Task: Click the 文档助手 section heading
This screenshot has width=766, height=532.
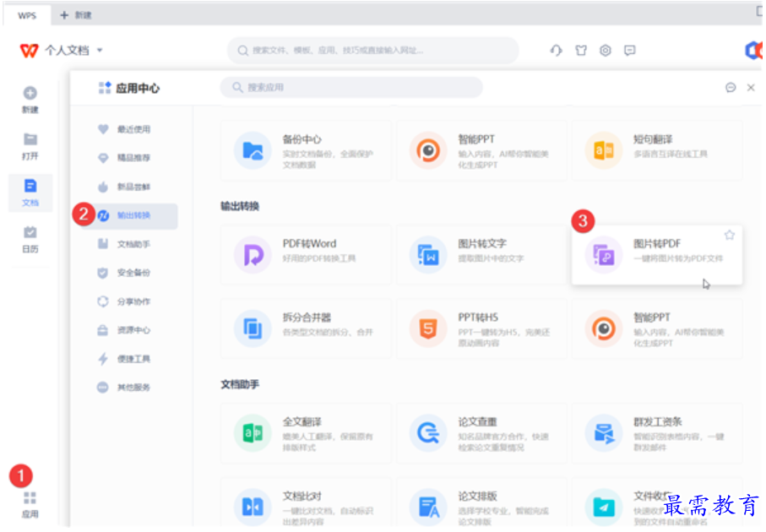Action: 240,384
